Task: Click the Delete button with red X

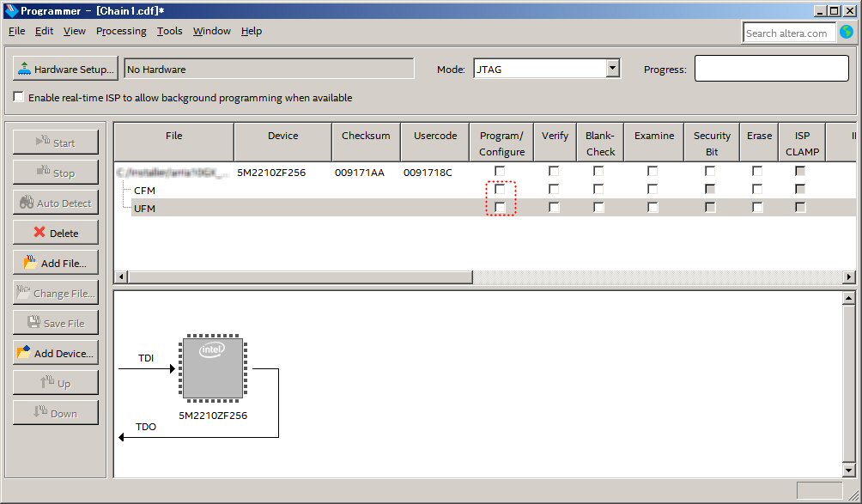Action: [56, 233]
